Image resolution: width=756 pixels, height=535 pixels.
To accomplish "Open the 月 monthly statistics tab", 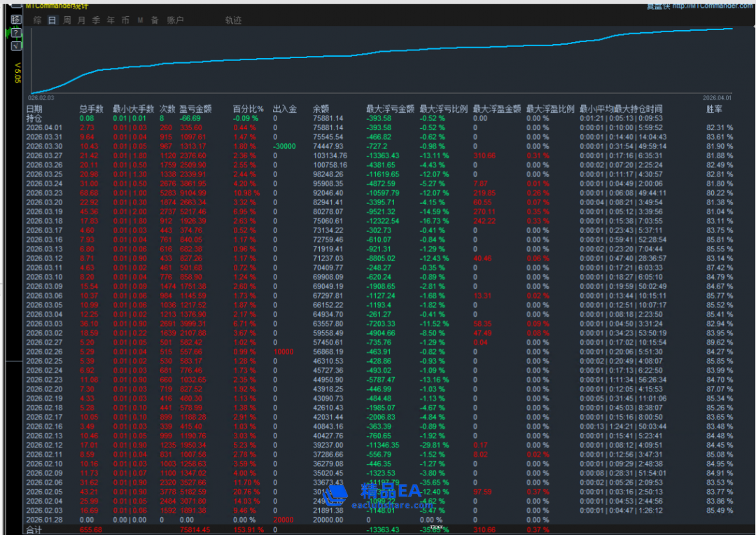I will [82, 20].
